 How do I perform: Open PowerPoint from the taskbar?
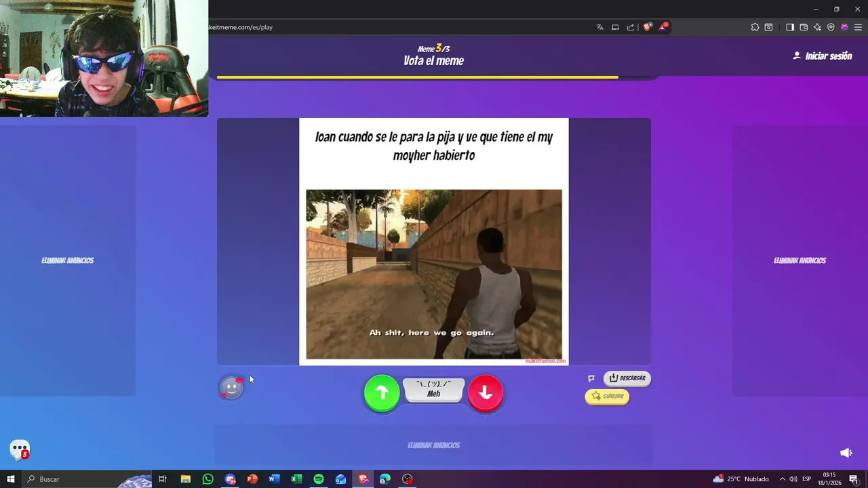(x=252, y=479)
